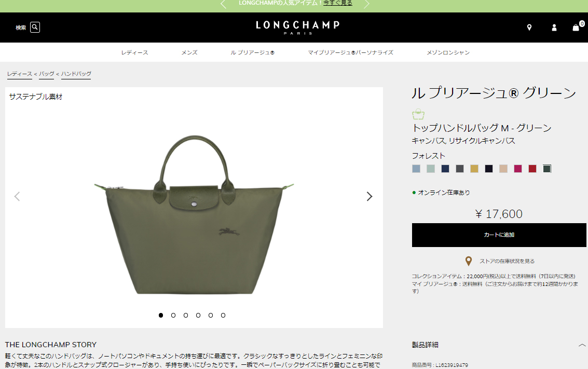588x369 pixels.
Task: Select the fourth image carousel dot
Action: [x=198, y=316]
